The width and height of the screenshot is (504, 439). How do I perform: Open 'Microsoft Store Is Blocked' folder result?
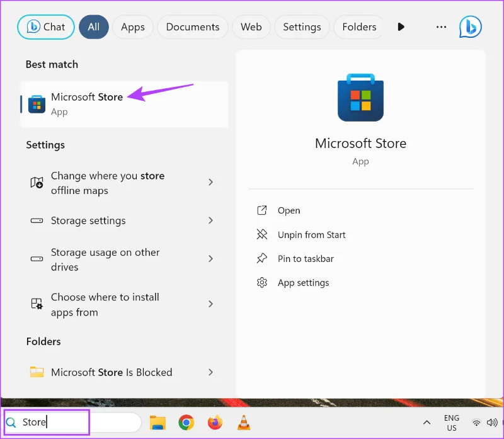click(124, 372)
